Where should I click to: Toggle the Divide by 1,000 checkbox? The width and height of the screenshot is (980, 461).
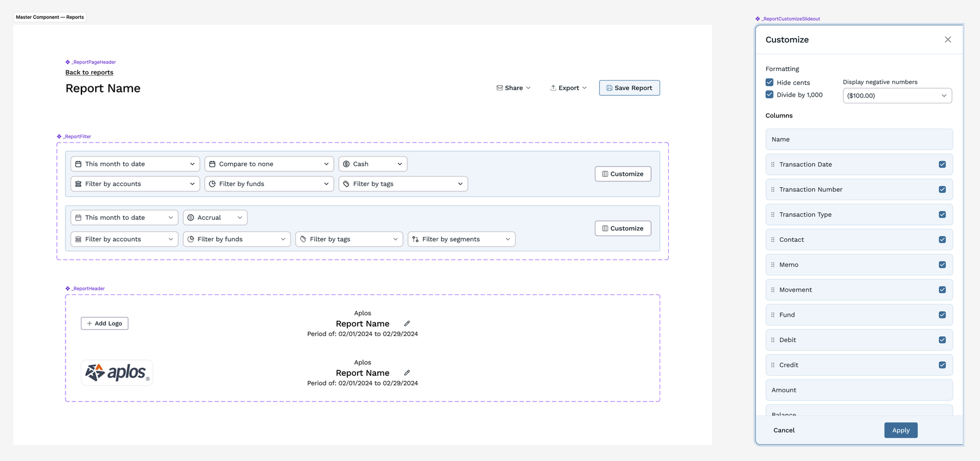(769, 94)
